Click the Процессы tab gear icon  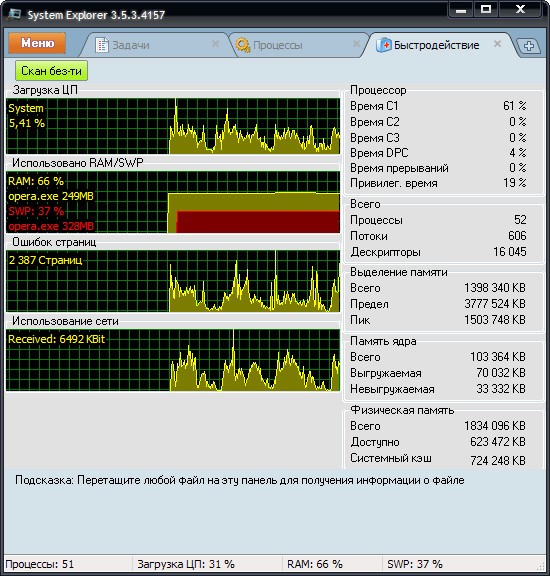click(242, 45)
